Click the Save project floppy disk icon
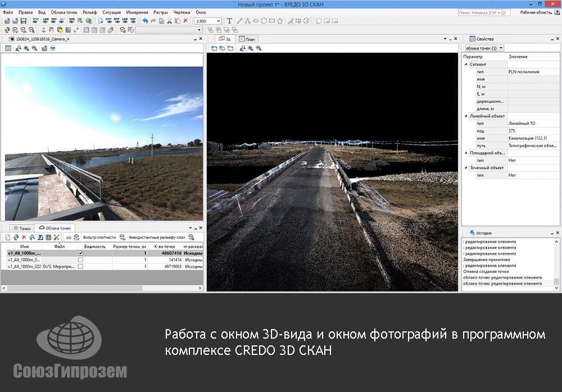Image resolution: width=562 pixels, height=392 pixels. pos(24,21)
